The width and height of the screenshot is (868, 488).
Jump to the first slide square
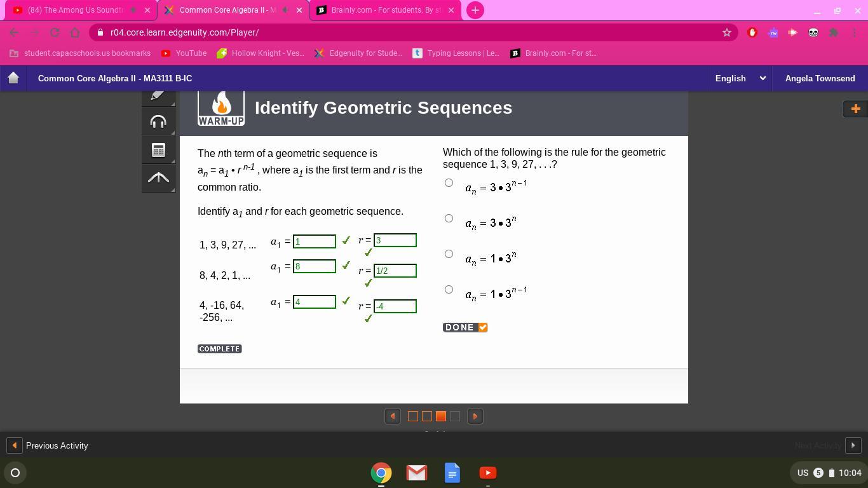[413, 416]
